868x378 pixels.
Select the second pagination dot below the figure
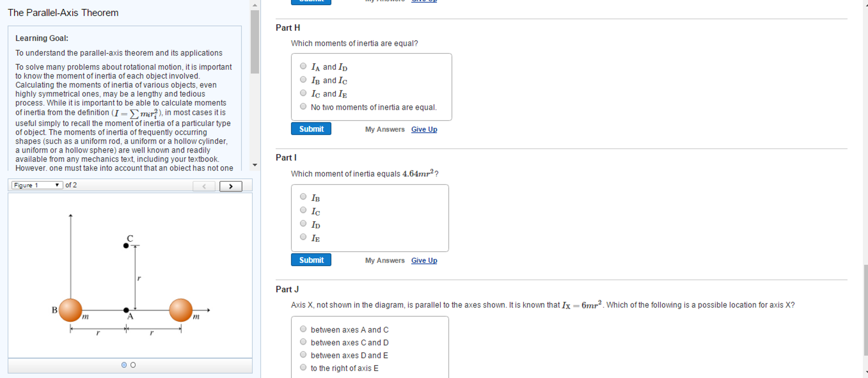tap(133, 364)
